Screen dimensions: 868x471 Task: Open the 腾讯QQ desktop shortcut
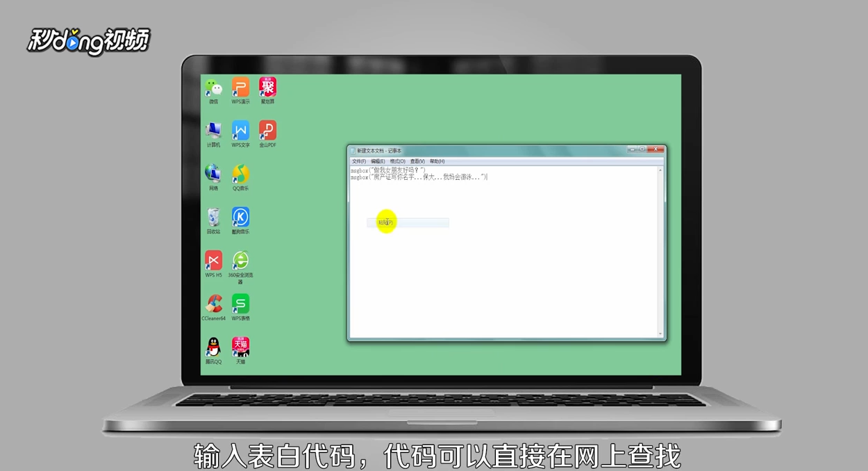click(x=213, y=352)
